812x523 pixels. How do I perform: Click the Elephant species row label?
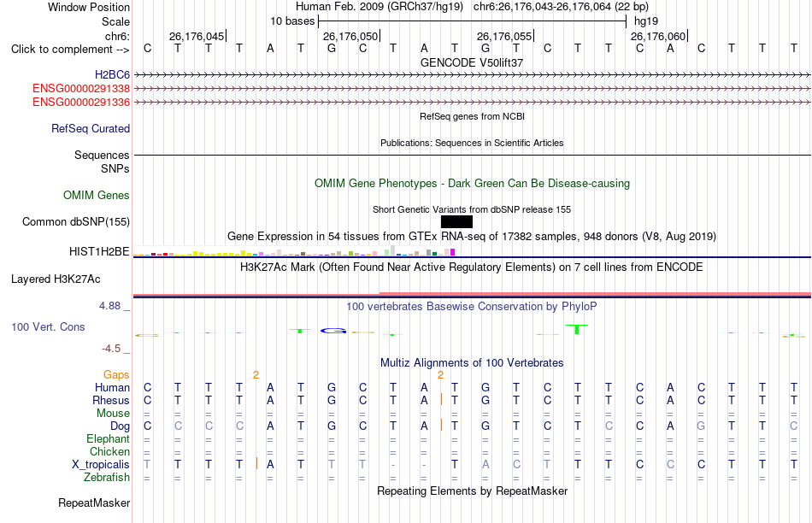point(108,438)
